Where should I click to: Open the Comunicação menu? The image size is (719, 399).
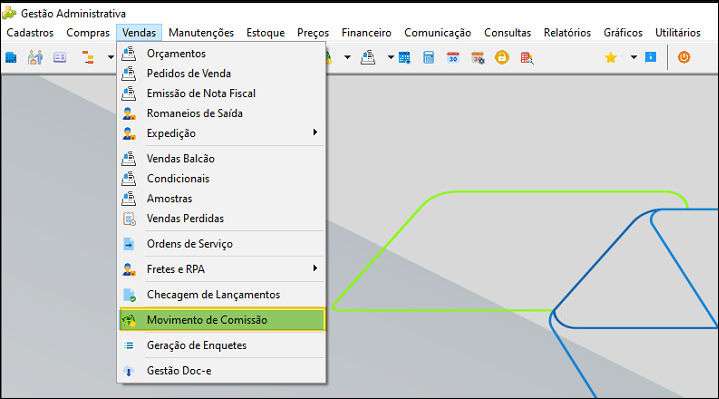(x=437, y=33)
